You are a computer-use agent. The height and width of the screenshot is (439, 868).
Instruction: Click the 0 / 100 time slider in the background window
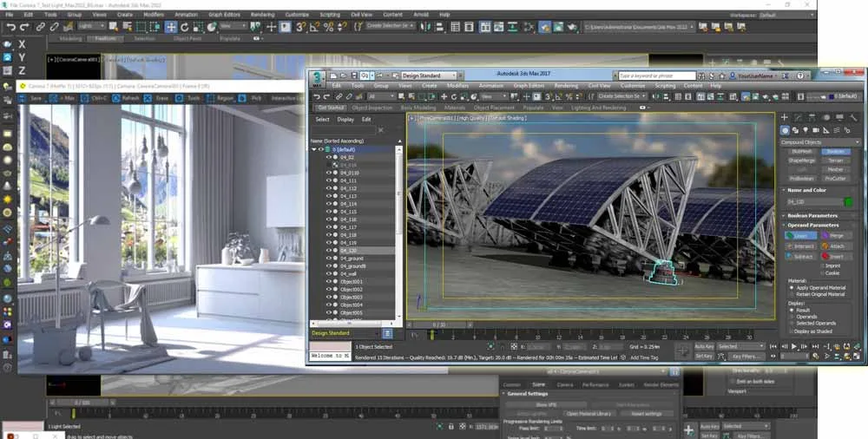(82, 403)
